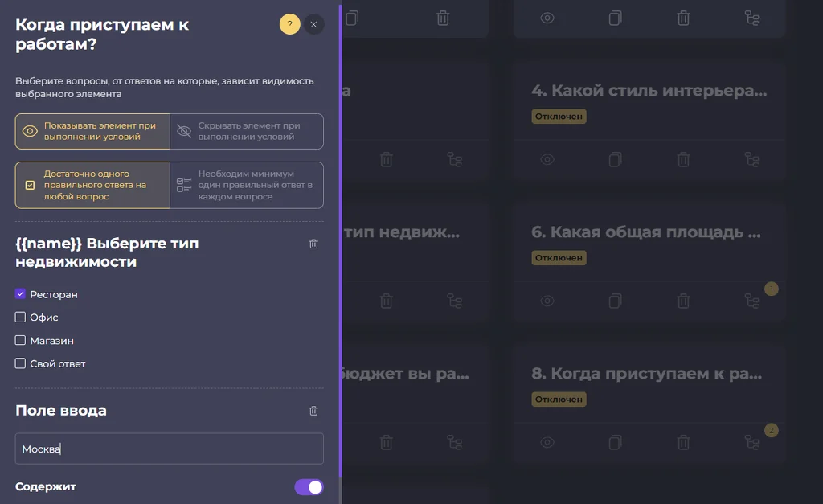Check the Офис checkbox
The width and height of the screenshot is (823, 504).
(x=20, y=317)
